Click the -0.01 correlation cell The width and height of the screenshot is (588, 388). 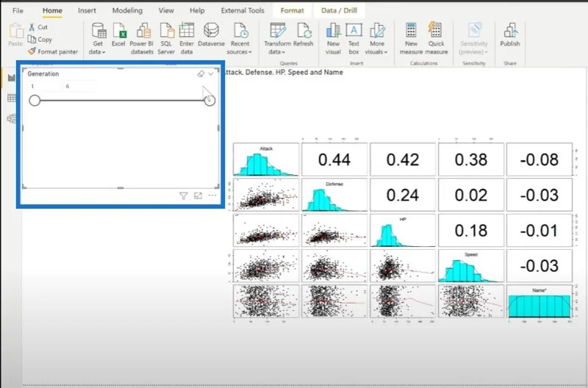click(539, 230)
